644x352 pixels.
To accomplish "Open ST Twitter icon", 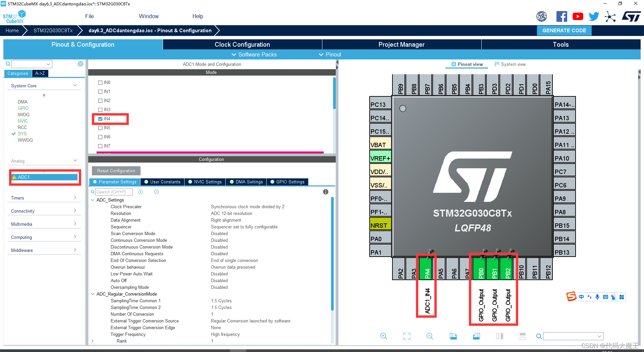I will pos(594,16).
